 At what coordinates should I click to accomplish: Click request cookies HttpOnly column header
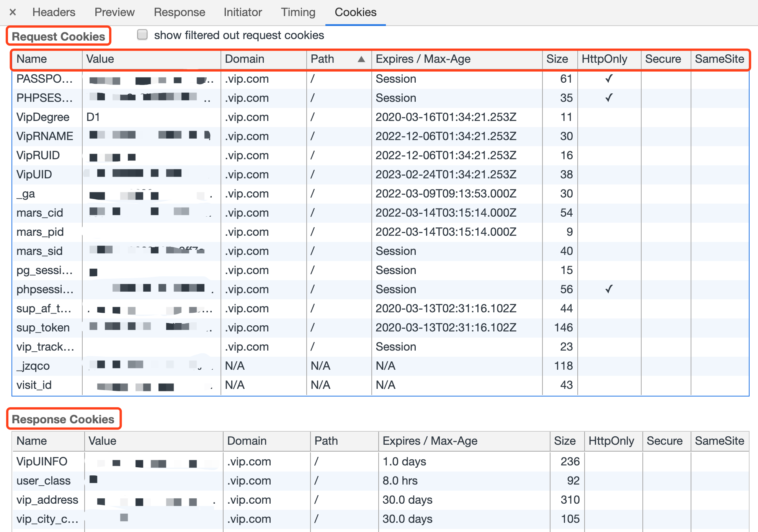(x=604, y=59)
